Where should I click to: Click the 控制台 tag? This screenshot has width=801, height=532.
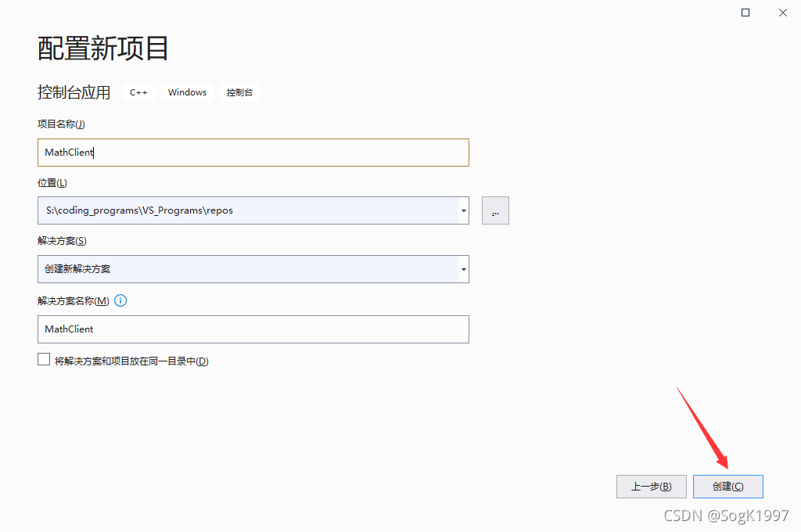point(239,92)
